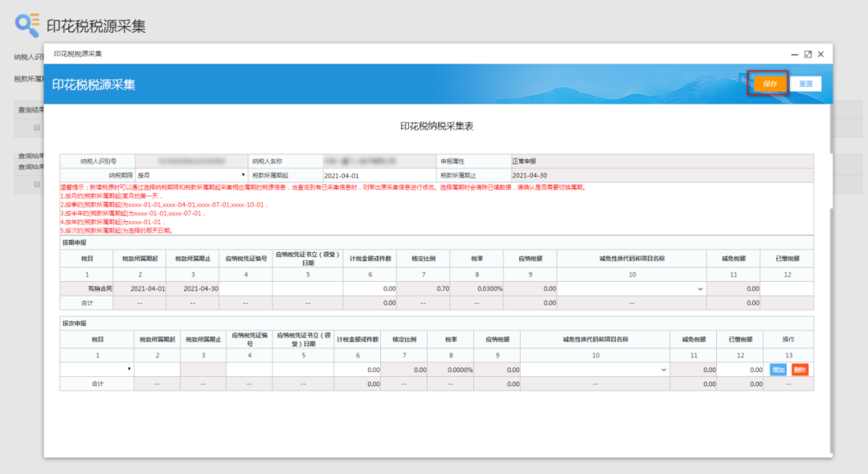
Task: Close the 印花税税源采集 dialog
Action: click(x=821, y=54)
